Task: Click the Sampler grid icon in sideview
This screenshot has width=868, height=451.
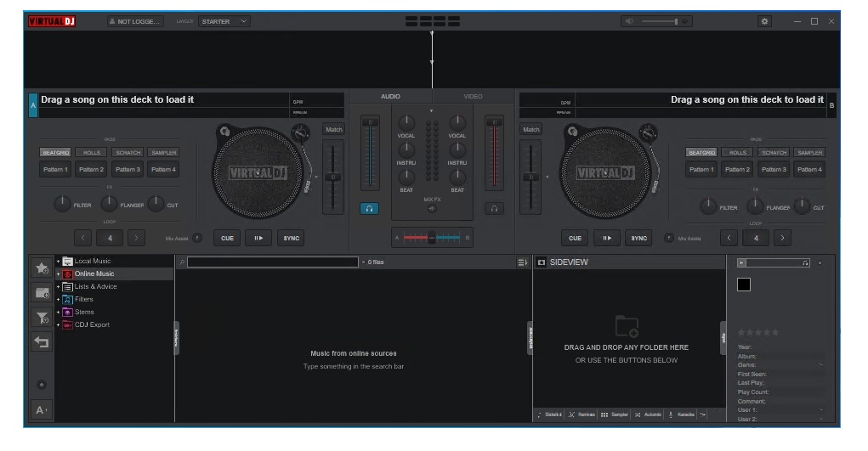Action: click(604, 414)
